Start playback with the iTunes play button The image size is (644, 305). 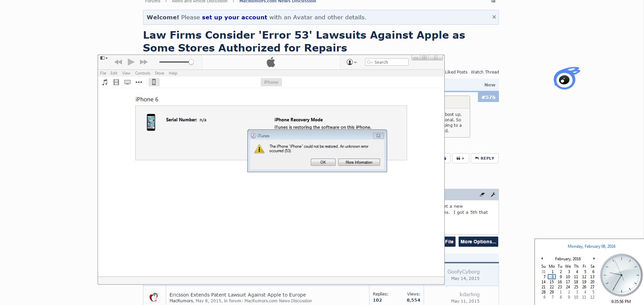131,62
